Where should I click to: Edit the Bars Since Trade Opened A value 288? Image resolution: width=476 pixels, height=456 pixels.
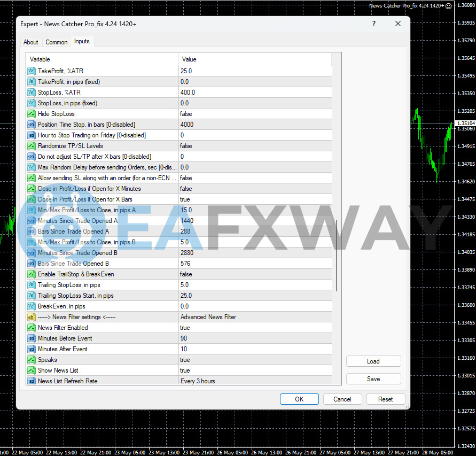click(255, 231)
